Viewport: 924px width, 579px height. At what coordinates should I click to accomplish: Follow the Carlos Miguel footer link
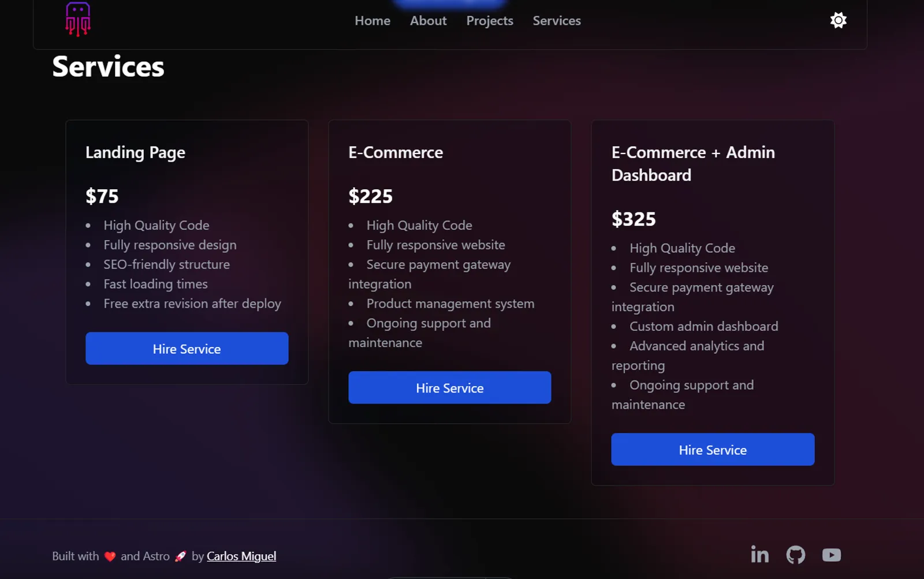click(x=241, y=556)
